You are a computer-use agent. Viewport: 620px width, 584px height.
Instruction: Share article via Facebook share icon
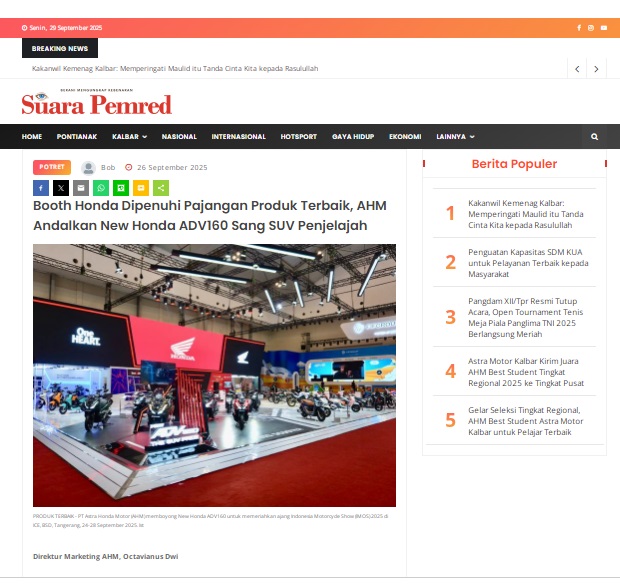click(x=41, y=187)
